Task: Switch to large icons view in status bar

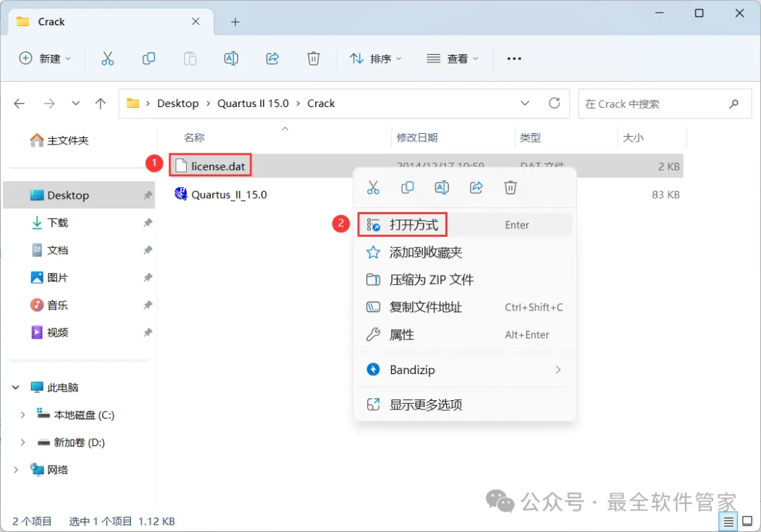Action: 748,522
